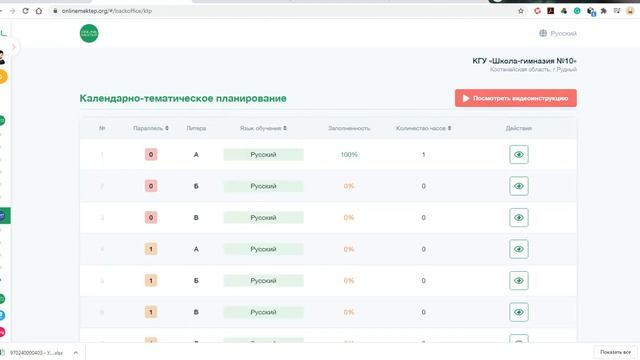View site security lock info
The image size is (640, 360).
tap(55, 11)
